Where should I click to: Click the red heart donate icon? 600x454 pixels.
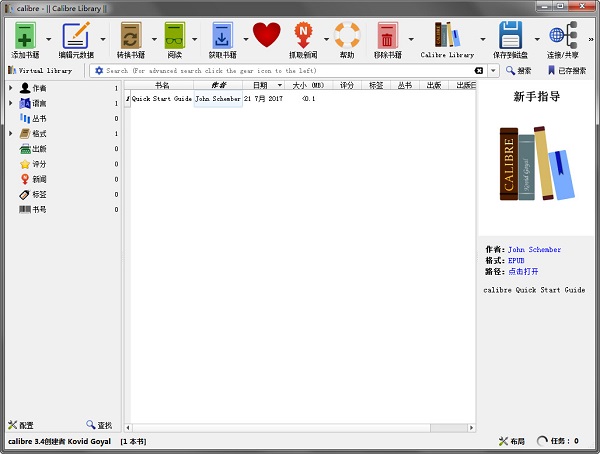(x=266, y=37)
